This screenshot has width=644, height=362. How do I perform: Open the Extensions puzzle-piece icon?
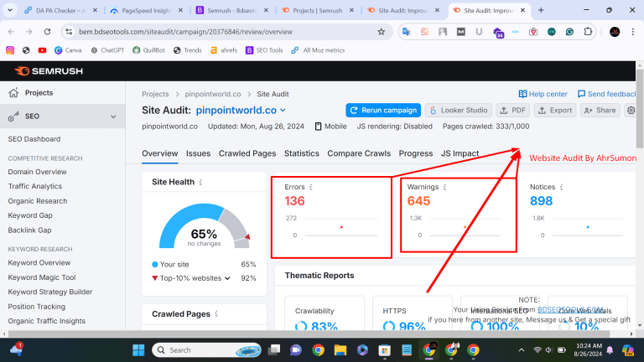[588, 32]
